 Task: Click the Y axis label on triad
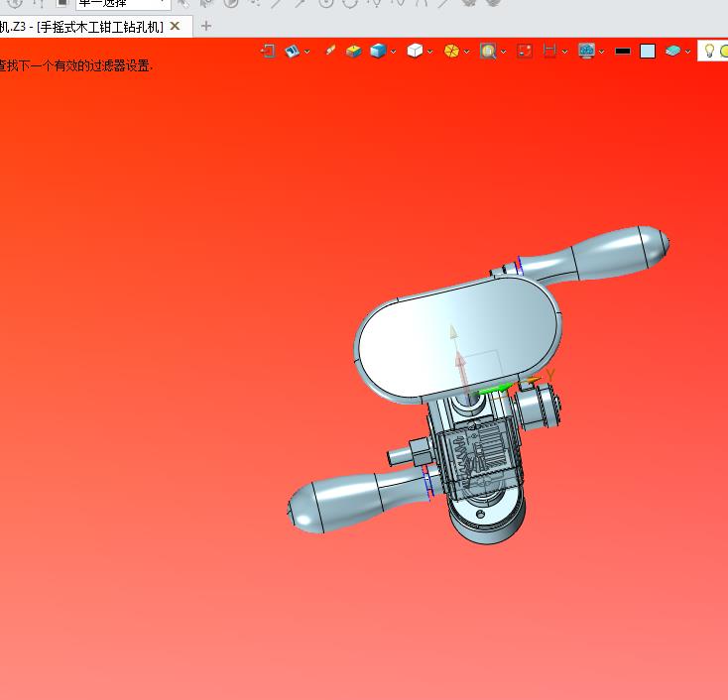click(550, 374)
